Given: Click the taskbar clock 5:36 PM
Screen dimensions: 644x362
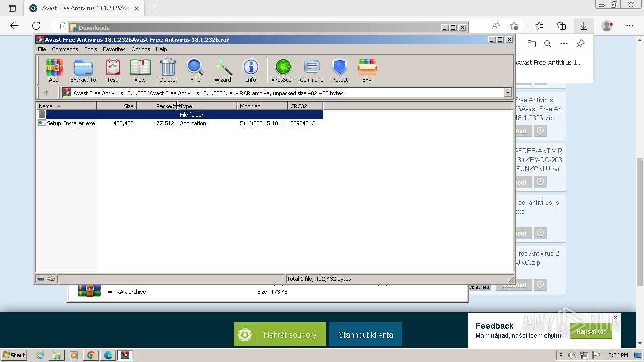Looking at the screenshot, I should pyautogui.click(x=618, y=355).
